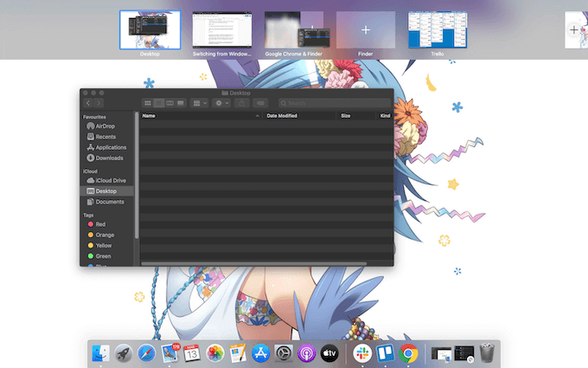Click in the Finder search field
The width and height of the screenshot is (588, 368).
click(335, 103)
